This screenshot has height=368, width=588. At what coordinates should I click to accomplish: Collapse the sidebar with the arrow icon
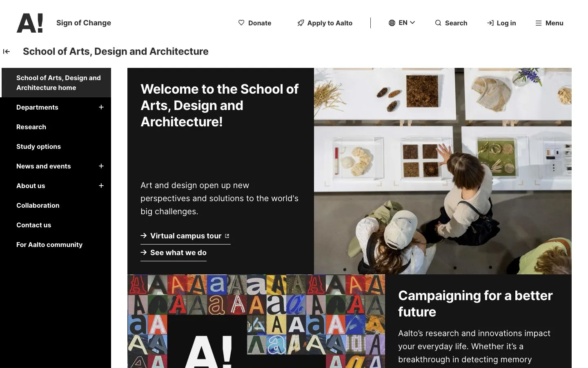7,52
